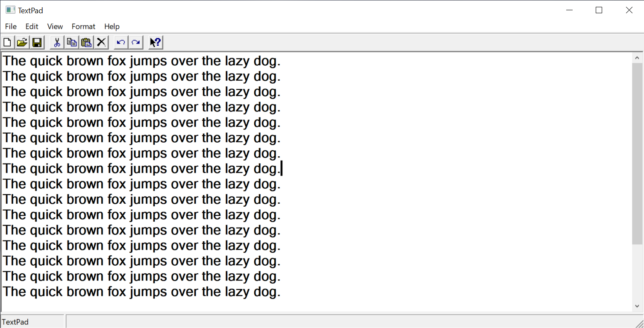
Task: Click the vertical scrollbar thumb
Action: coord(637,154)
